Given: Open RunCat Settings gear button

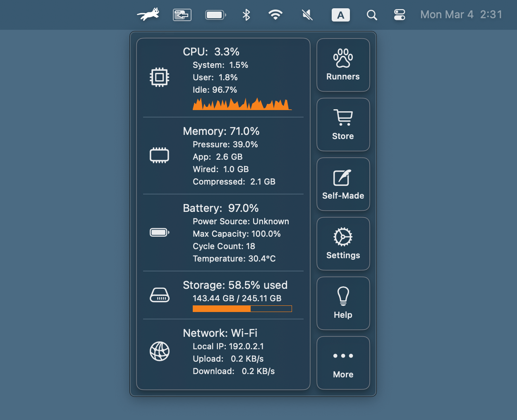Looking at the screenshot, I should [x=343, y=244].
